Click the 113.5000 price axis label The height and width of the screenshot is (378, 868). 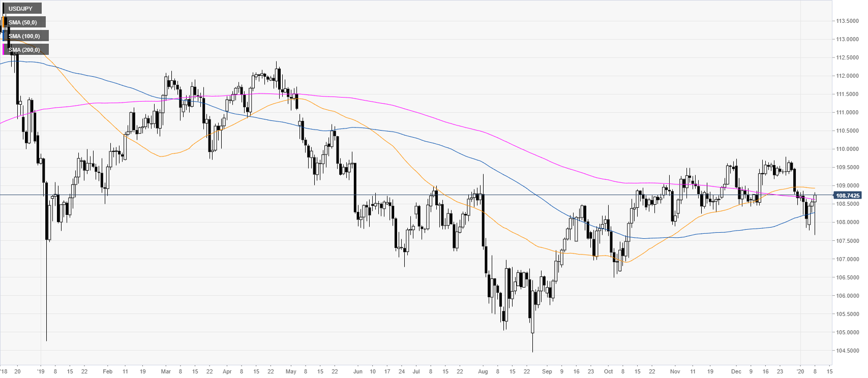coord(847,21)
